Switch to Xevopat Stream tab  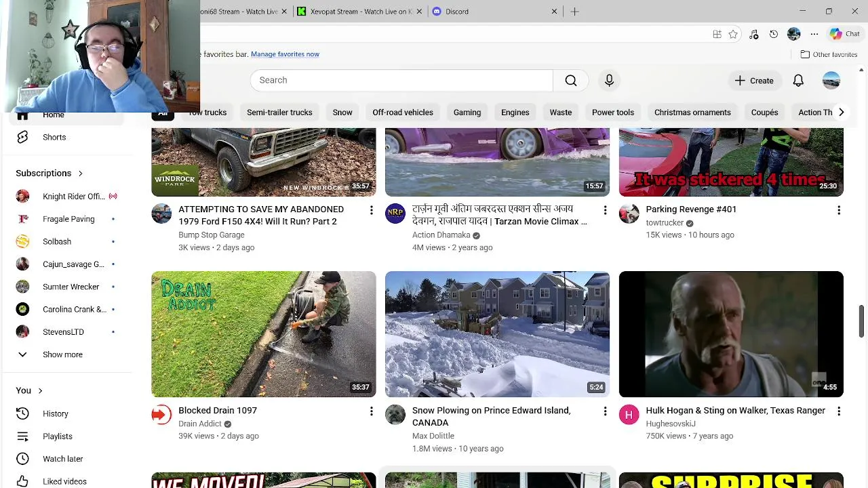tap(359, 12)
